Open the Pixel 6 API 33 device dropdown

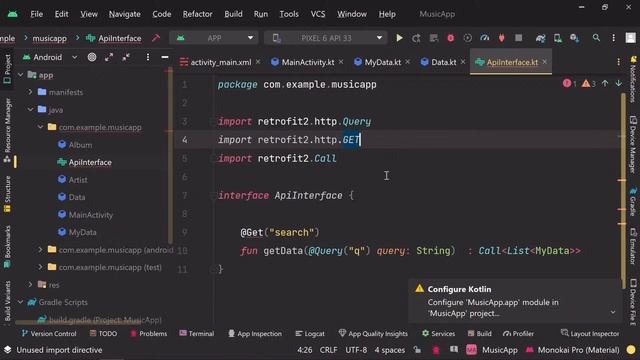tap(326, 38)
